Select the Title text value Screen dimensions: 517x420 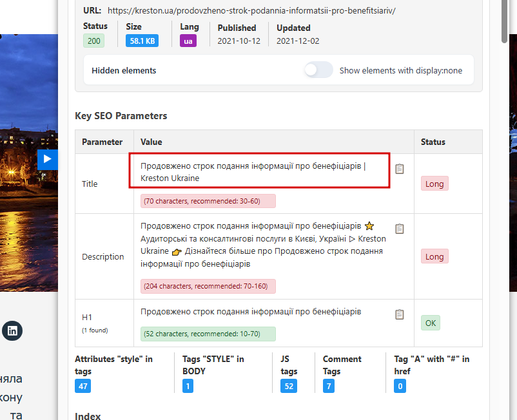point(253,172)
